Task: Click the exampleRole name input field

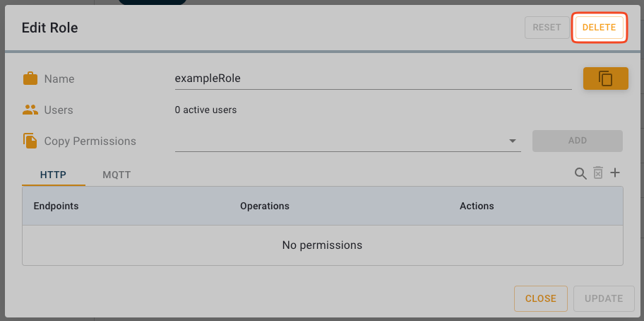Action: point(373,78)
